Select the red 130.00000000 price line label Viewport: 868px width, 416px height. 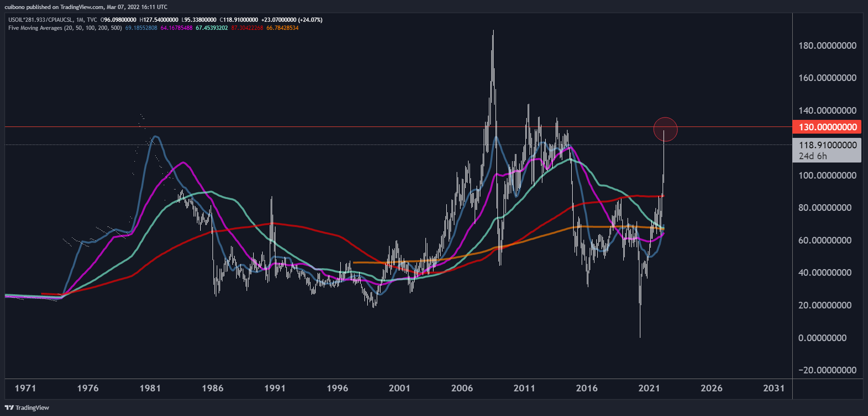pos(827,127)
